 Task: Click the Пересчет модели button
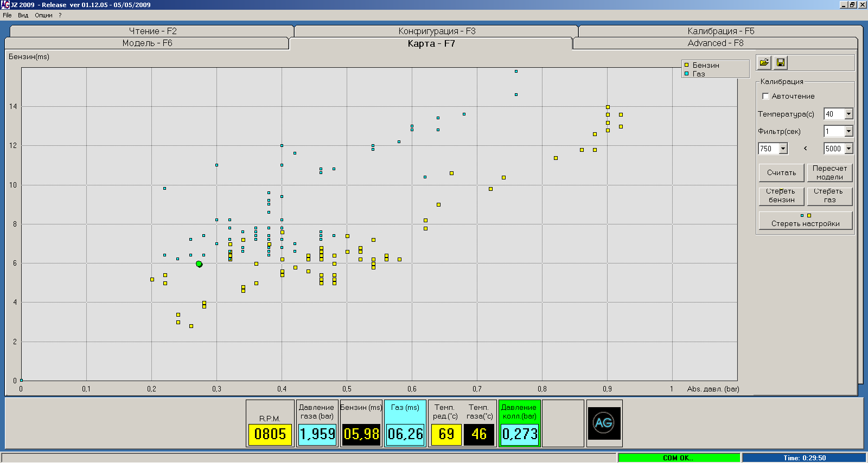(829, 173)
